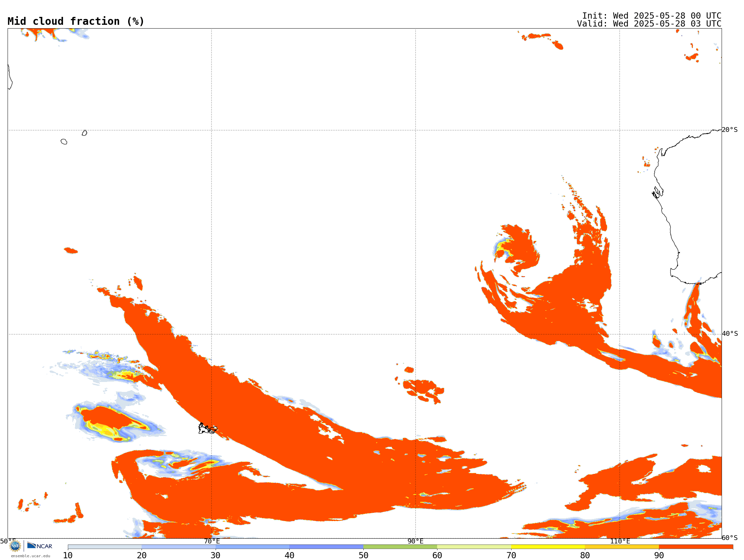
Task: Click the colorbar tick label 60
Action: point(437,555)
